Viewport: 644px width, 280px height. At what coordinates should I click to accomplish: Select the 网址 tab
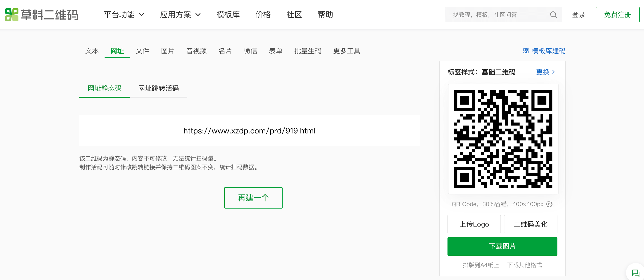coord(117,51)
